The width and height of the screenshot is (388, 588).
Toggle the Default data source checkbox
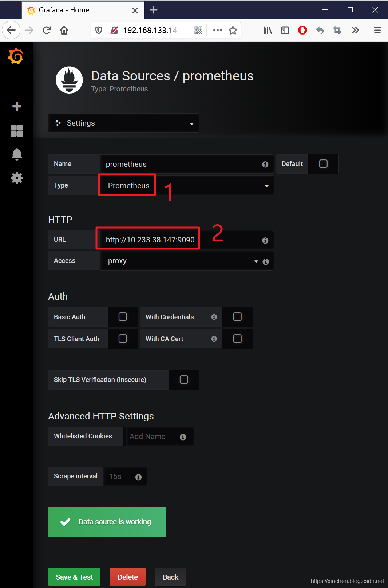coord(323,164)
